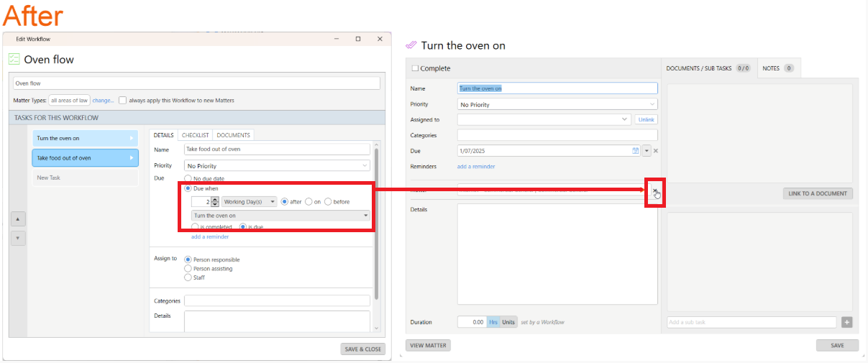Open Working Day(s) unit dropdown
This screenshot has height=363, width=868.
click(249, 202)
